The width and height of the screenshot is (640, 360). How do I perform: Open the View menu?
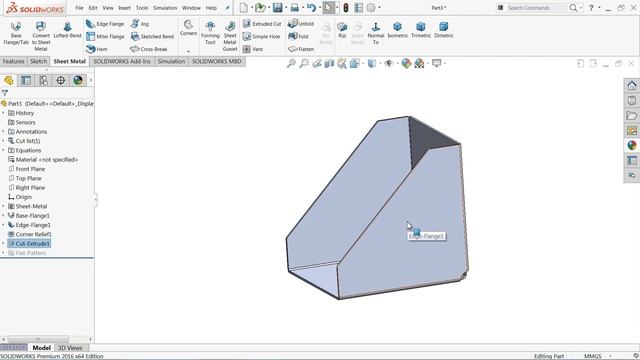pos(108,8)
